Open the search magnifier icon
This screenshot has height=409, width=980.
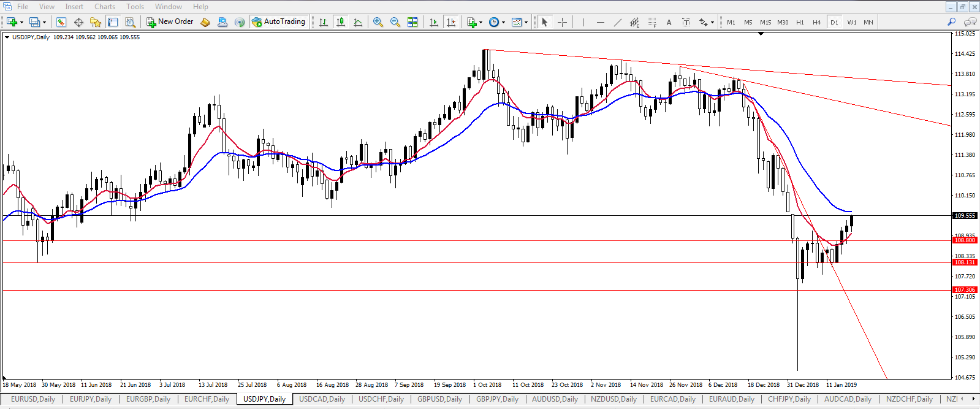tap(951, 22)
